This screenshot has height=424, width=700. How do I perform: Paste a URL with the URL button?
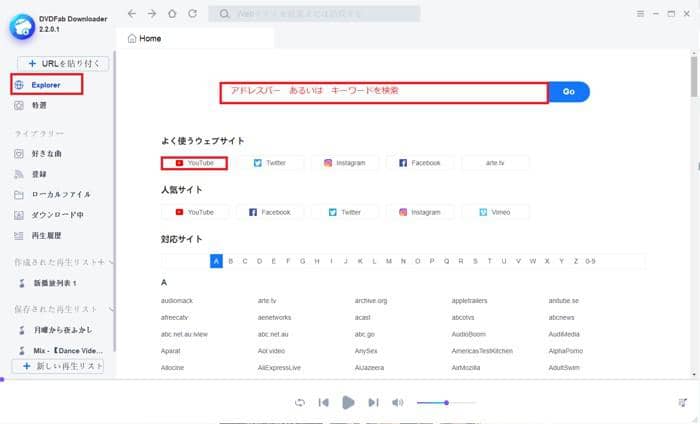coord(63,64)
